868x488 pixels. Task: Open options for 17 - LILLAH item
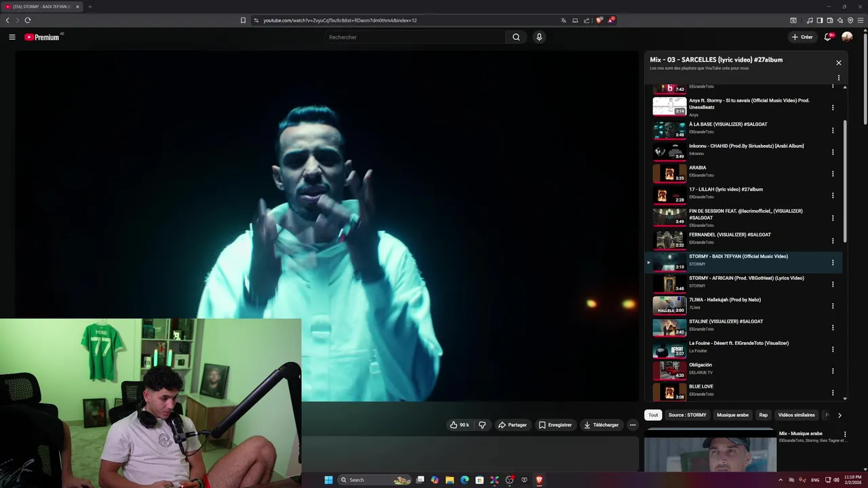coord(833,196)
